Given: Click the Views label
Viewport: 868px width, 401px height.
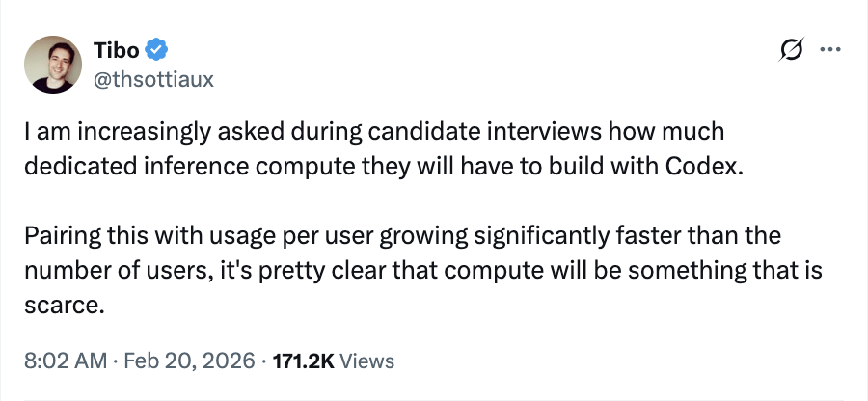Looking at the screenshot, I should click(x=367, y=361).
